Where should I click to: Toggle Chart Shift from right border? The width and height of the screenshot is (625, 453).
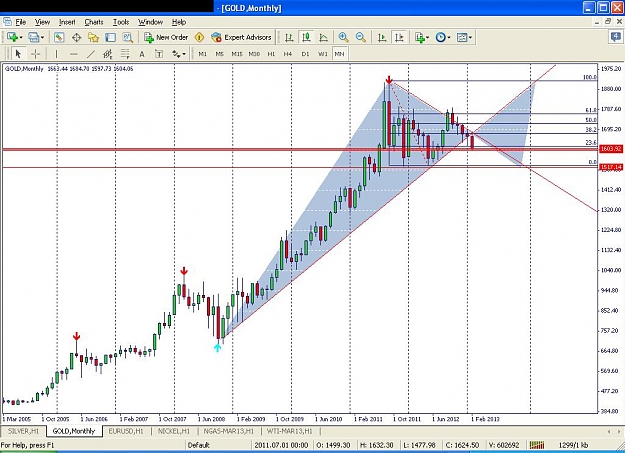(399, 37)
